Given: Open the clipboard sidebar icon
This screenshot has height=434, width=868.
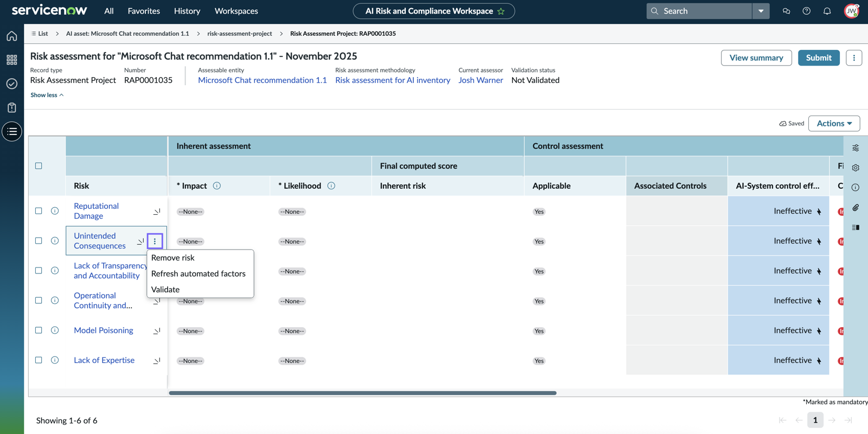Looking at the screenshot, I should coord(12,107).
